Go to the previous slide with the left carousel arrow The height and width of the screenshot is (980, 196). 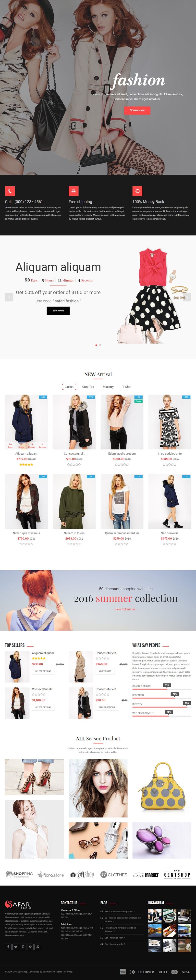click(9, 297)
